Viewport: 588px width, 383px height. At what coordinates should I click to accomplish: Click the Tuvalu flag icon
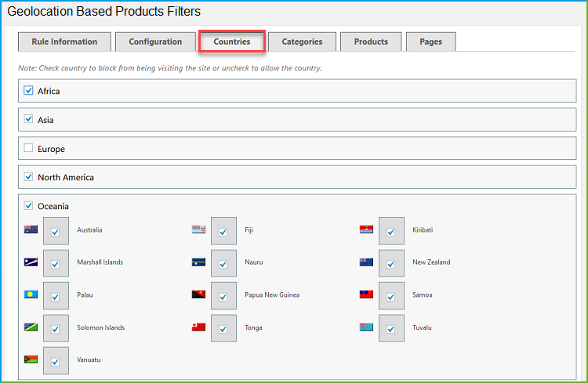366,327
